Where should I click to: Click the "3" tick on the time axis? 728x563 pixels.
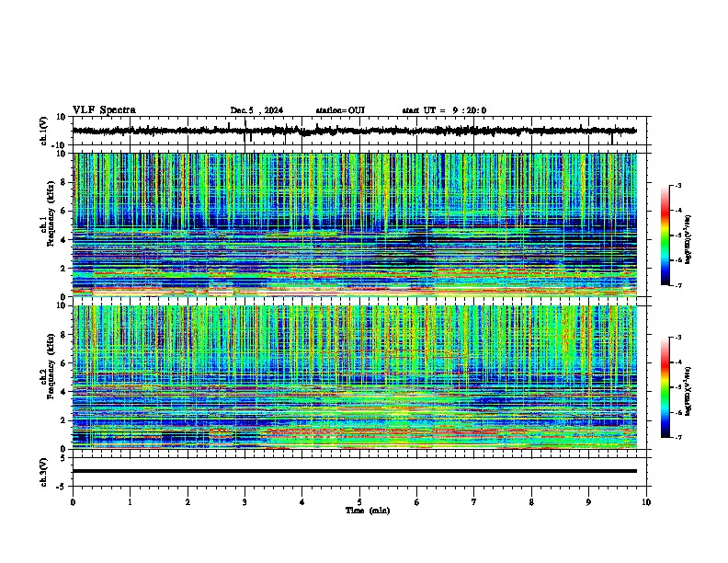tap(245, 502)
